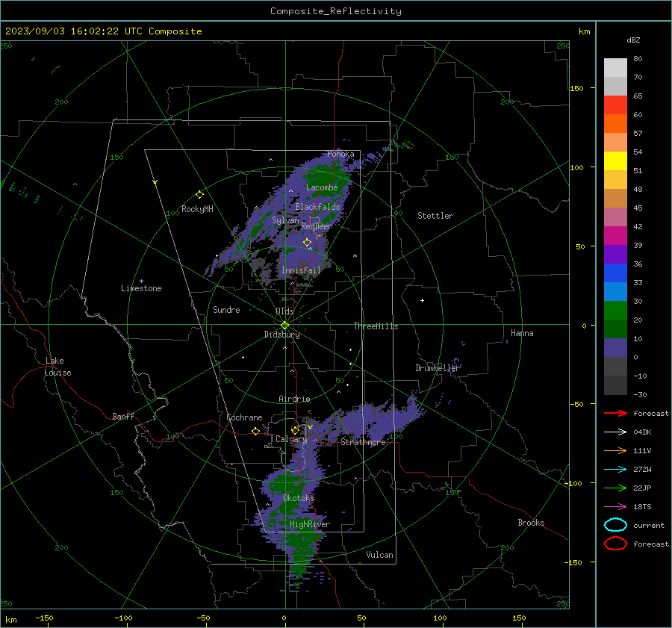Click the Drumheller town label
This screenshot has height=628, width=672.
click(437, 368)
